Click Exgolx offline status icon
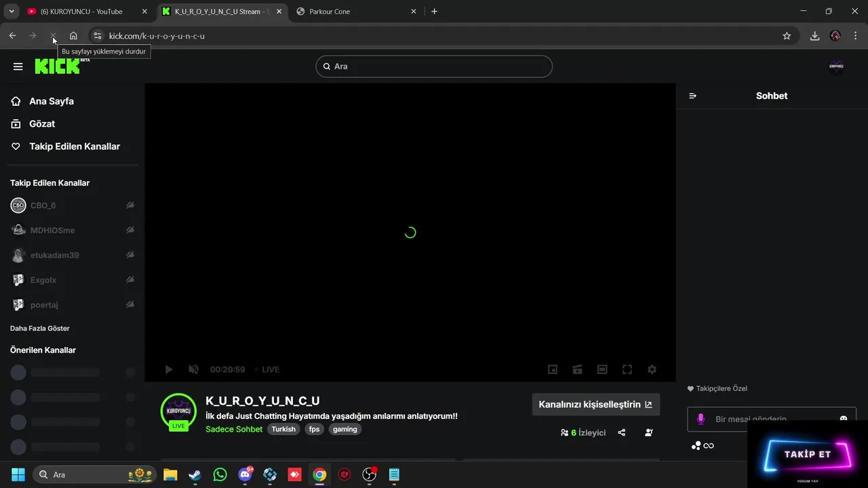The image size is (868, 488). [130, 279]
